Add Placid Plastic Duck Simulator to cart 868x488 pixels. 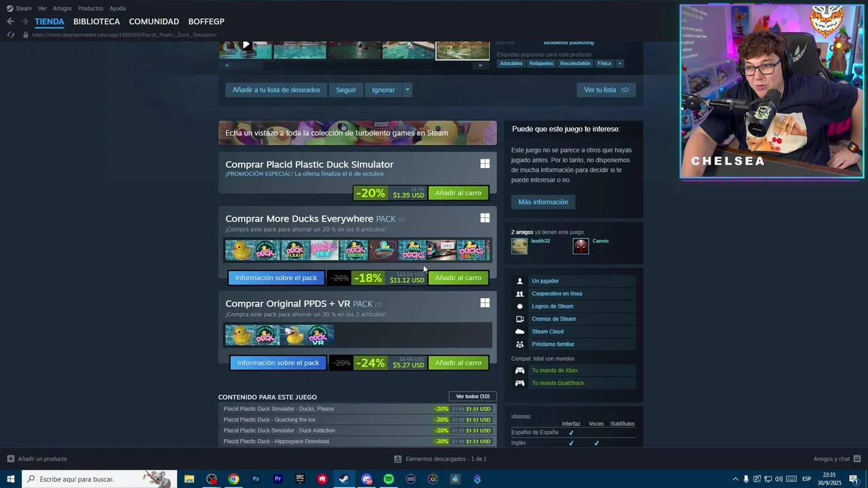pos(458,193)
